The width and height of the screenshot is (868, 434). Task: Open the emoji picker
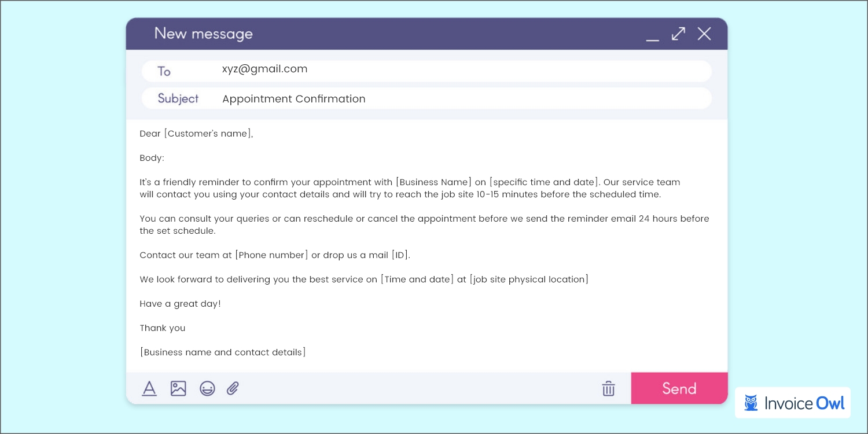[x=206, y=388]
